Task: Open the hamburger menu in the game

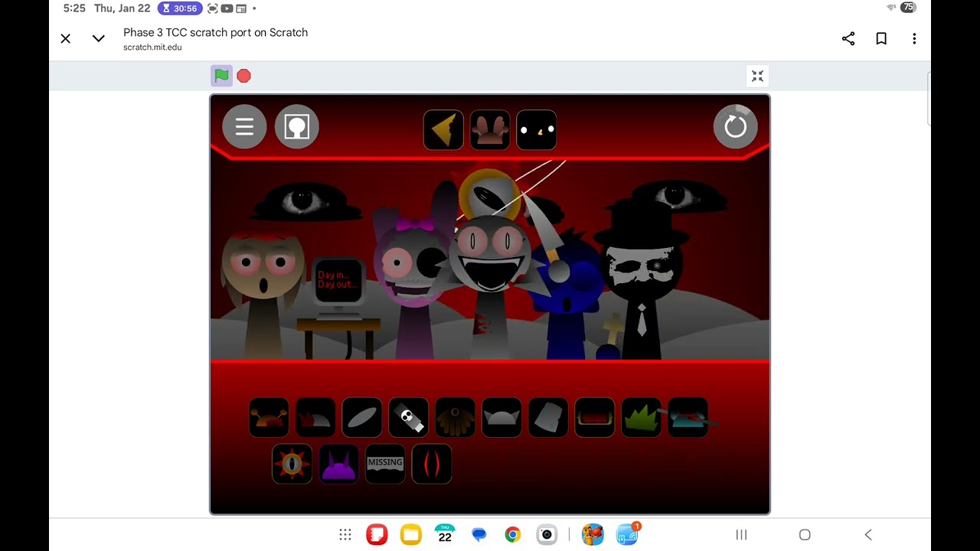Action: pos(244,126)
